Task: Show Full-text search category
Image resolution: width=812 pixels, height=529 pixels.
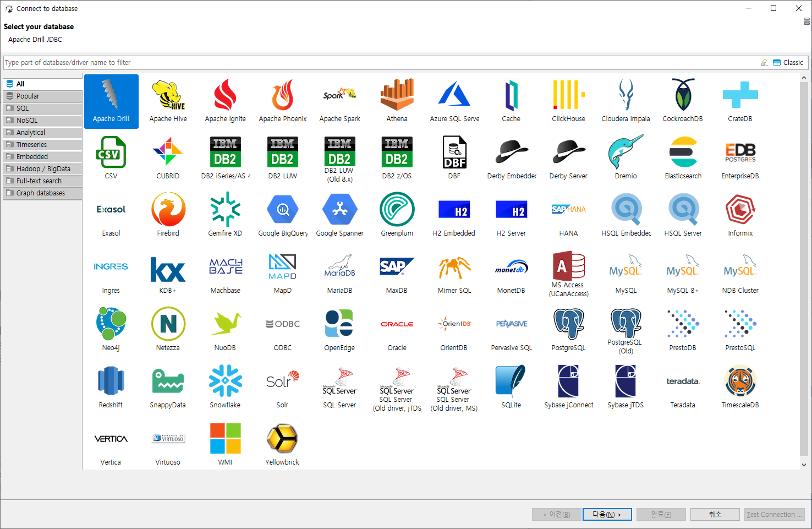Action: point(43,181)
